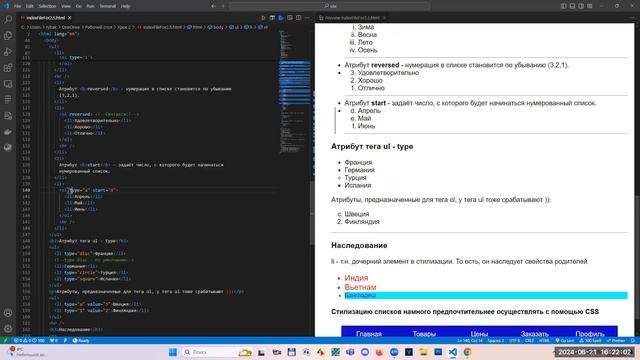Open the Search view in the activity bar
Viewport: 640px width, 360px height.
8,20
